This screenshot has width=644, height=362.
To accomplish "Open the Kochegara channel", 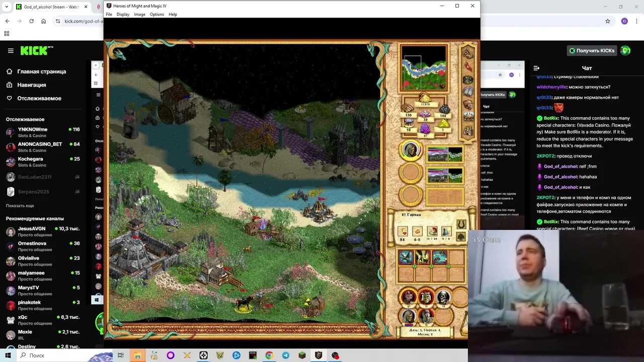I will (43, 161).
